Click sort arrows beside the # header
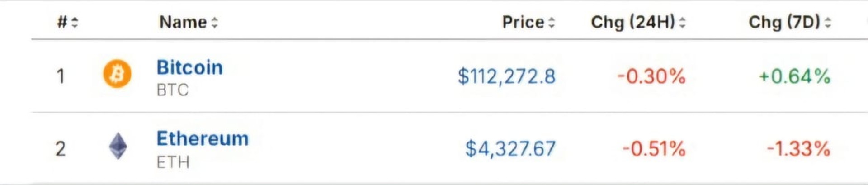Screen dimensions: 868x185 [x=75, y=22]
